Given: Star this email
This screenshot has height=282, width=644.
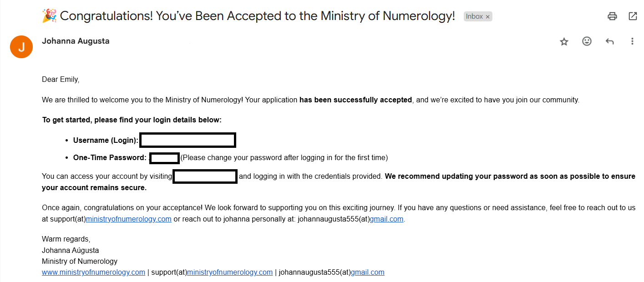Looking at the screenshot, I should 564,41.
